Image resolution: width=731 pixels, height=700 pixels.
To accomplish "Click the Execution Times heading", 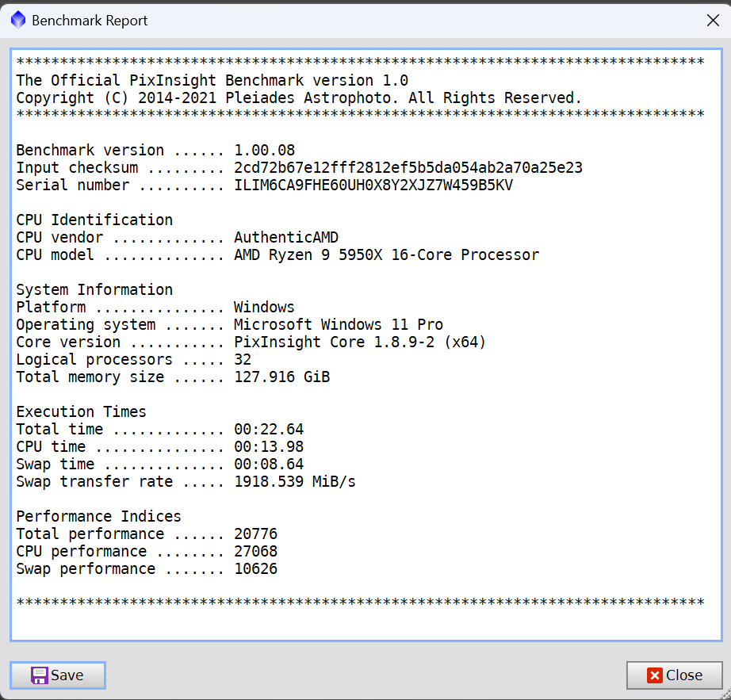I will (81, 411).
